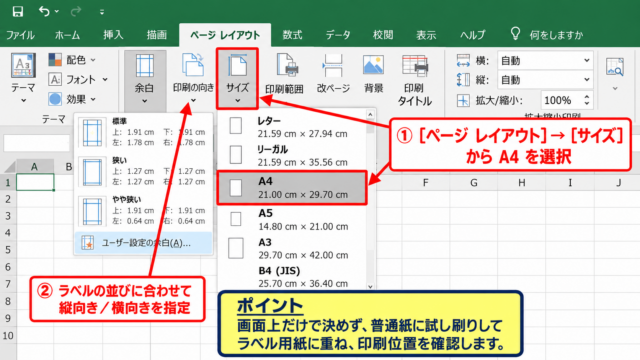640x360 pixels.
Task: Go to the 校閲 tab
Action: pyautogui.click(x=383, y=35)
